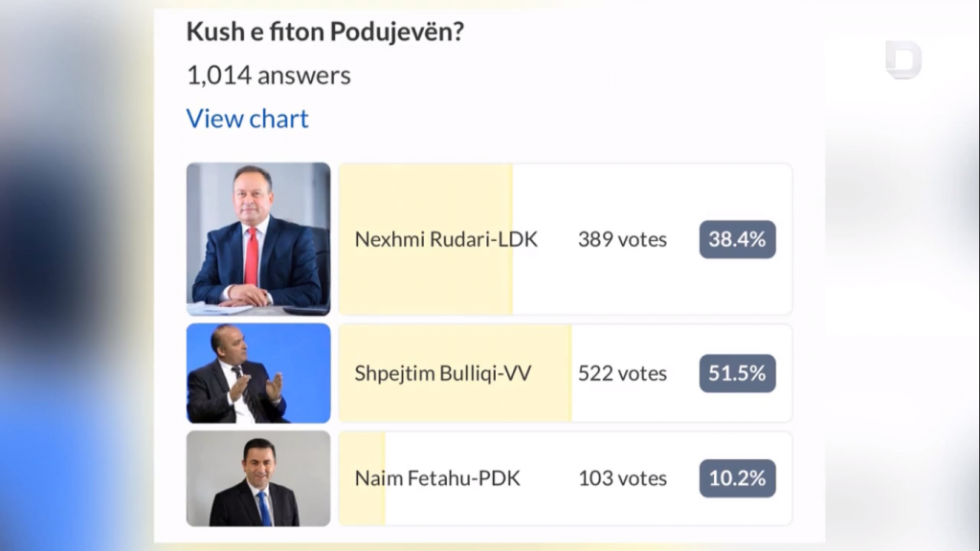Click the 38.4% percentage badge

737,239
